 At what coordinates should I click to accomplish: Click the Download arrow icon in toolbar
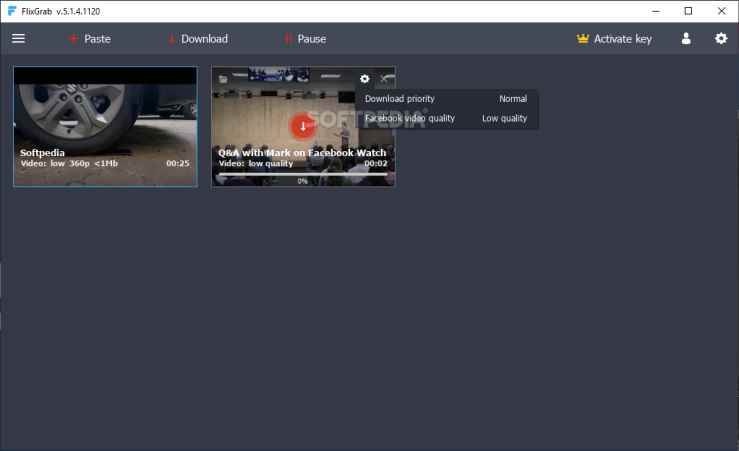[x=171, y=39]
